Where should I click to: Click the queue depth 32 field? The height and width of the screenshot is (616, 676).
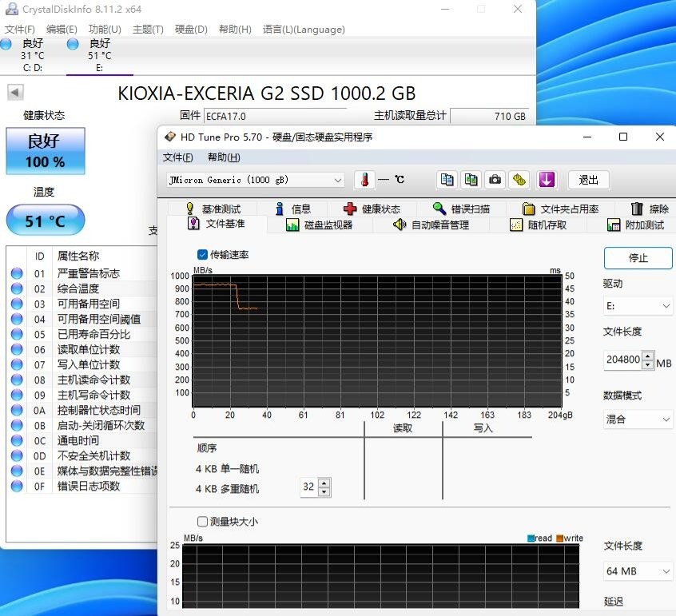click(x=309, y=487)
